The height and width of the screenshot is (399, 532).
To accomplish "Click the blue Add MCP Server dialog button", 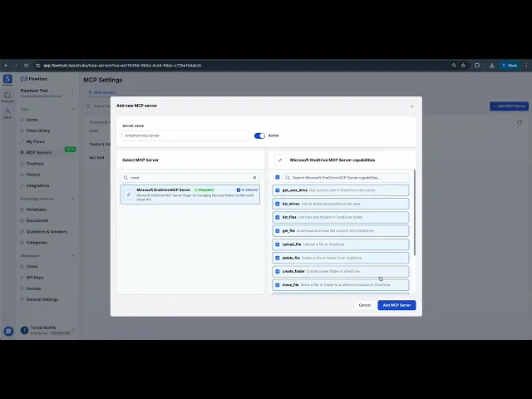I will (x=397, y=305).
